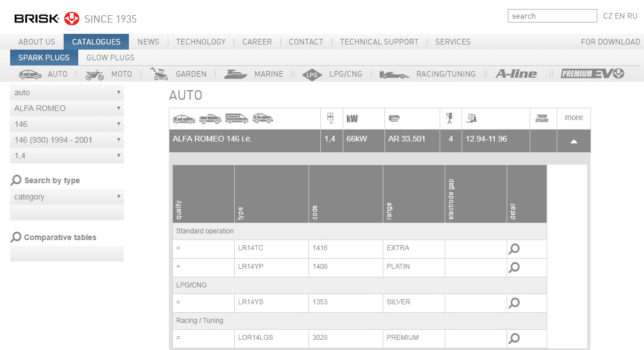Choose the LPG/CNG category icon
Image resolution: width=644 pixels, height=350 pixels.
coord(312,74)
